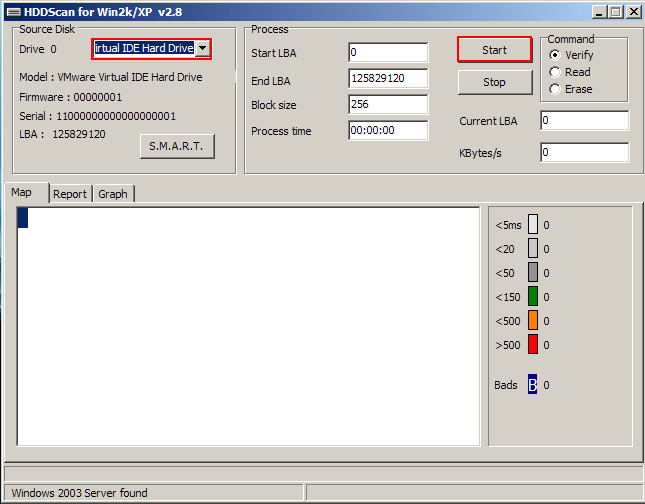Click the red >500 color swatch
Image resolution: width=645 pixels, height=504 pixels.
tap(533, 345)
